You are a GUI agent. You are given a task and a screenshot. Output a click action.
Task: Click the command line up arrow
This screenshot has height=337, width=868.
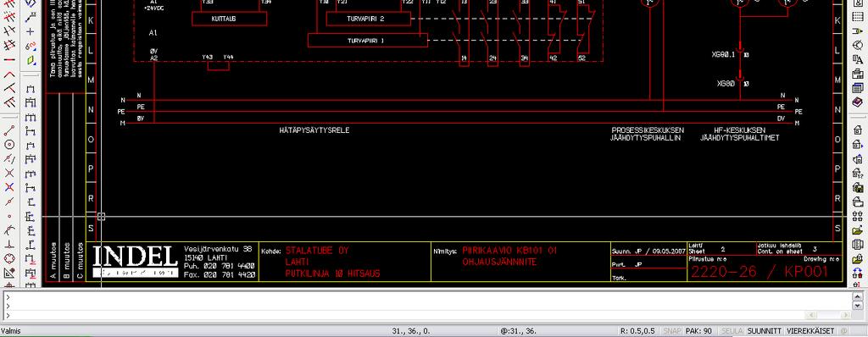[x=858, y=296]
